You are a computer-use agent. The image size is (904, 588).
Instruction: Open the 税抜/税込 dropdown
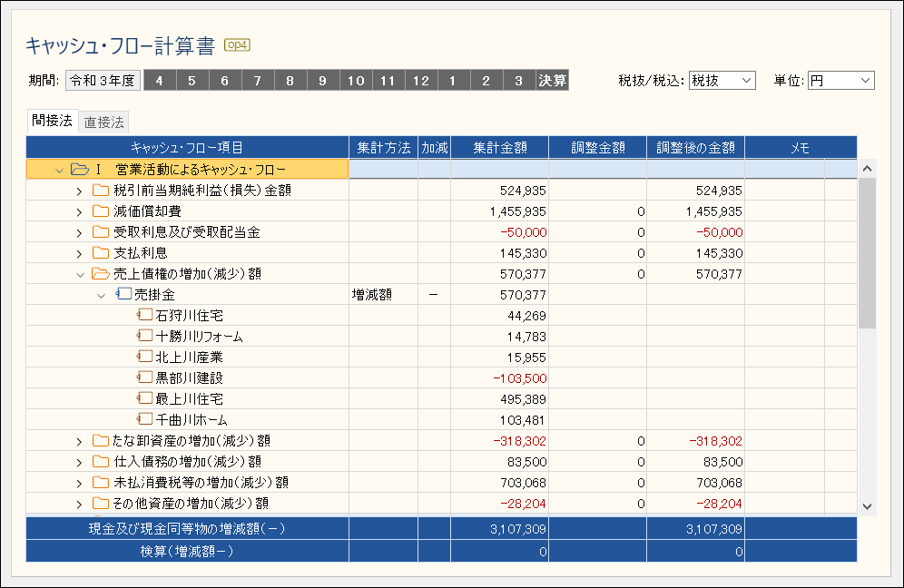click(722, 81)
